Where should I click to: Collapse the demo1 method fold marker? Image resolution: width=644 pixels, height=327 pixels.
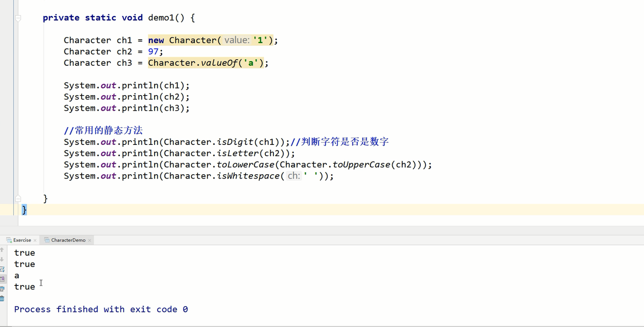pos(18,18)
